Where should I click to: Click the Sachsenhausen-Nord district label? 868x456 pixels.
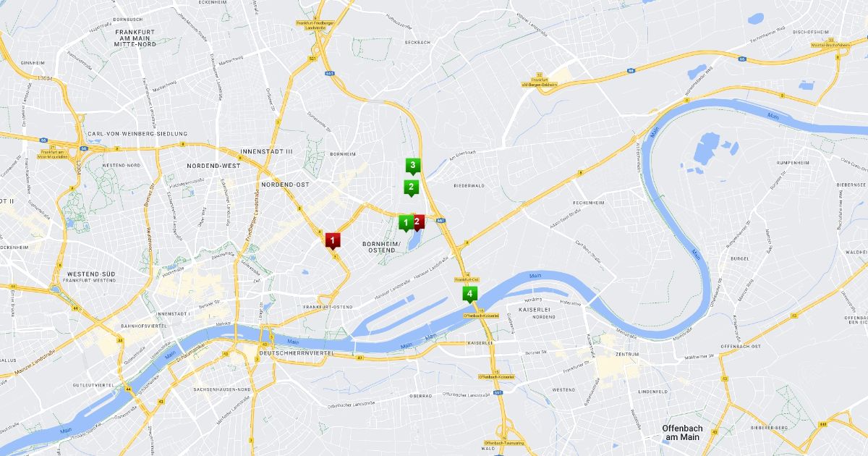[x=221, y=389]
